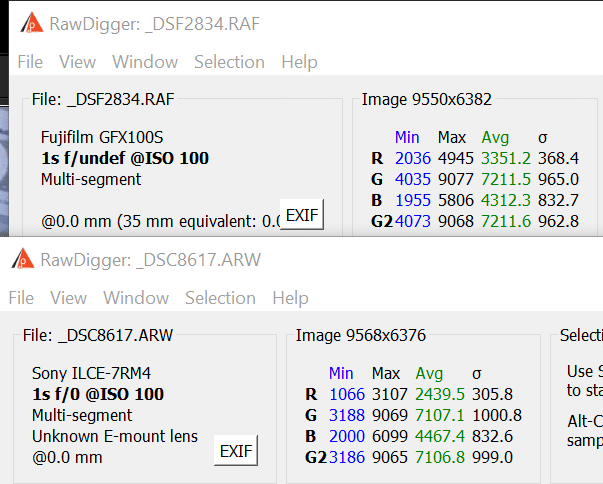Click 'Unknown E-mount lens' text

pyautogui.click(x=115, y=436)
